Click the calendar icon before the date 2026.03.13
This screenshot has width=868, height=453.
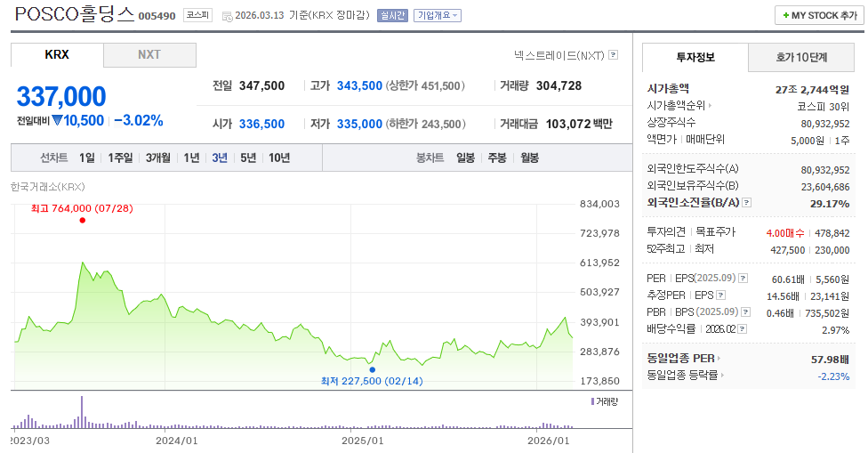point(227,16)
